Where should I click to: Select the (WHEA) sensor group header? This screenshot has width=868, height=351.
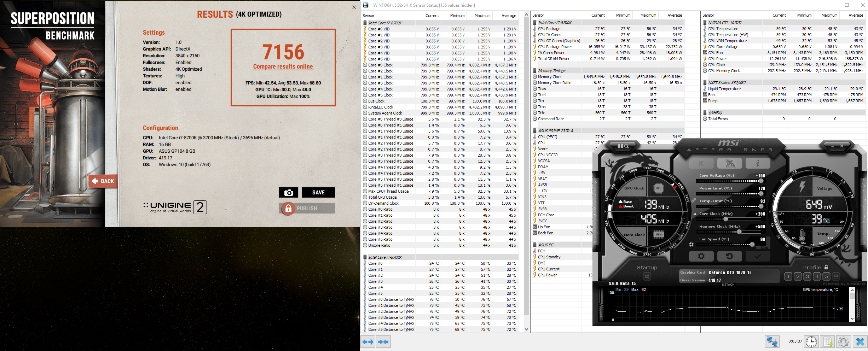pyautogui.click(x=715, y=113)
